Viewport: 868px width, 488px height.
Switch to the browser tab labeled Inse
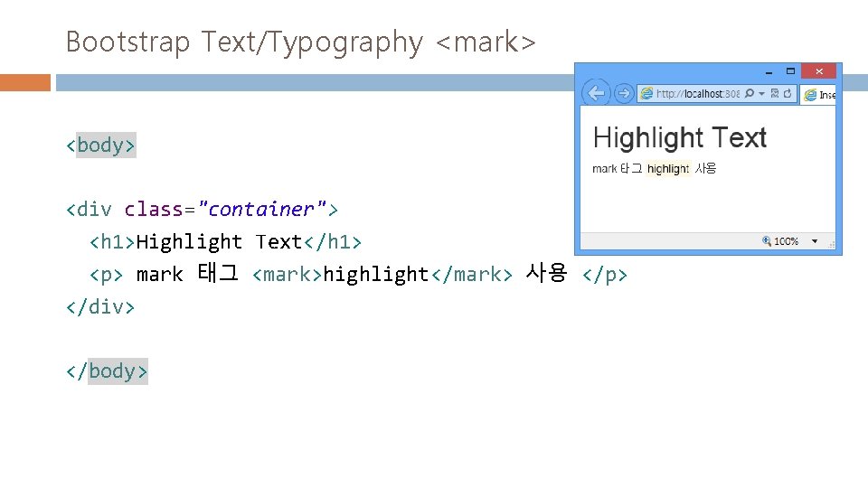(x=819, y=95)
